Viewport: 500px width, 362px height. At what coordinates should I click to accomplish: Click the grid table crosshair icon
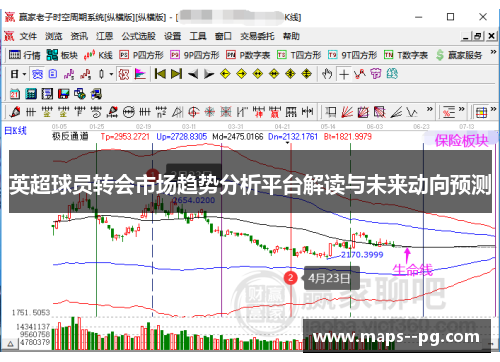(481, 112)
